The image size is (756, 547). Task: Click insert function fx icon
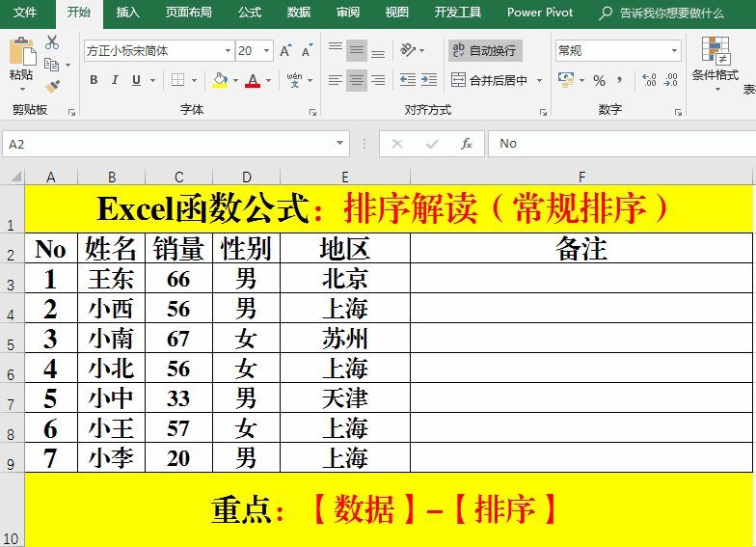coord(467,144)
